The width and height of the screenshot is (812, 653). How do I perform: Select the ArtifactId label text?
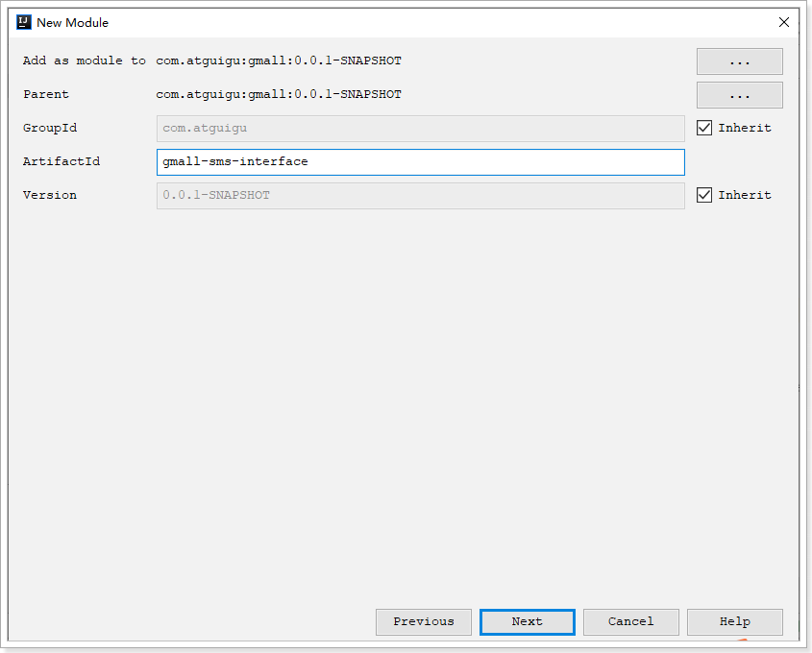pos(62,162)
